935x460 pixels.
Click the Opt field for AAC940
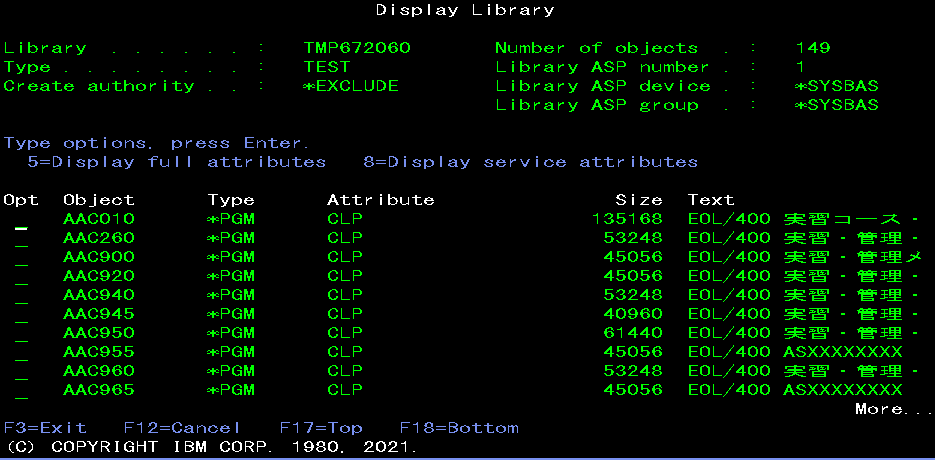point(21,296)
